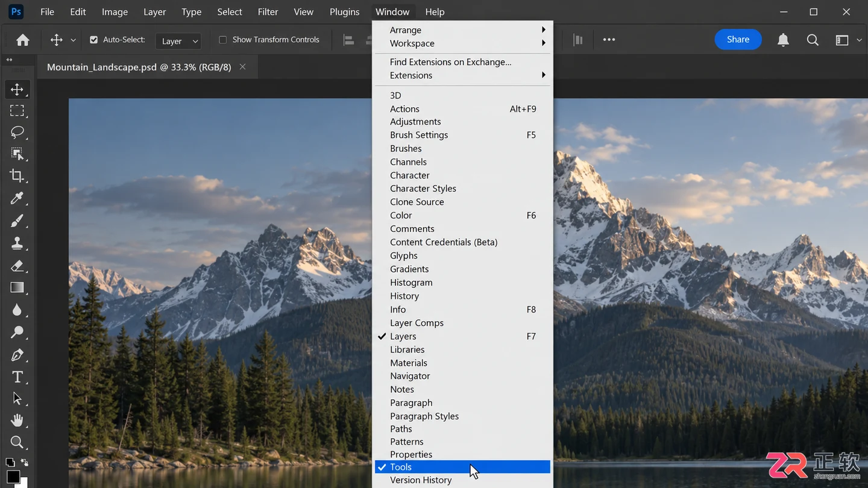Click the Share button
Viewport: 868px width, 488px height.
[x=738, y=39]
